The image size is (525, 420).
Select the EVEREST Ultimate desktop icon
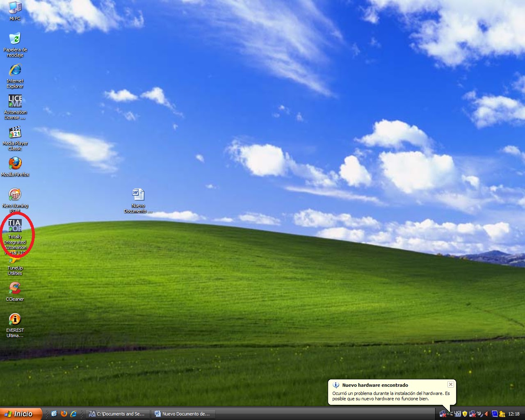tap(15, 325)
